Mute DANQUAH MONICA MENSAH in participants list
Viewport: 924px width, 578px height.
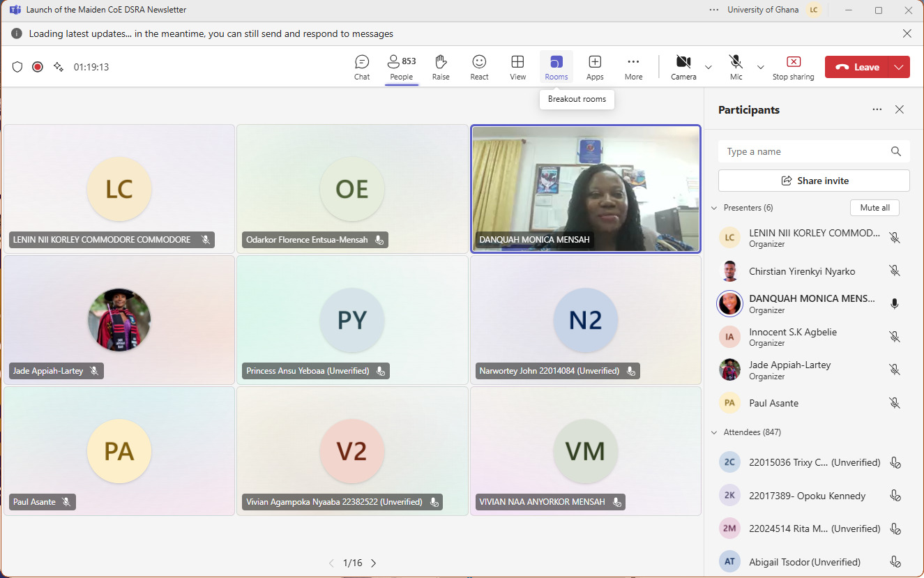tap(895, 304)
